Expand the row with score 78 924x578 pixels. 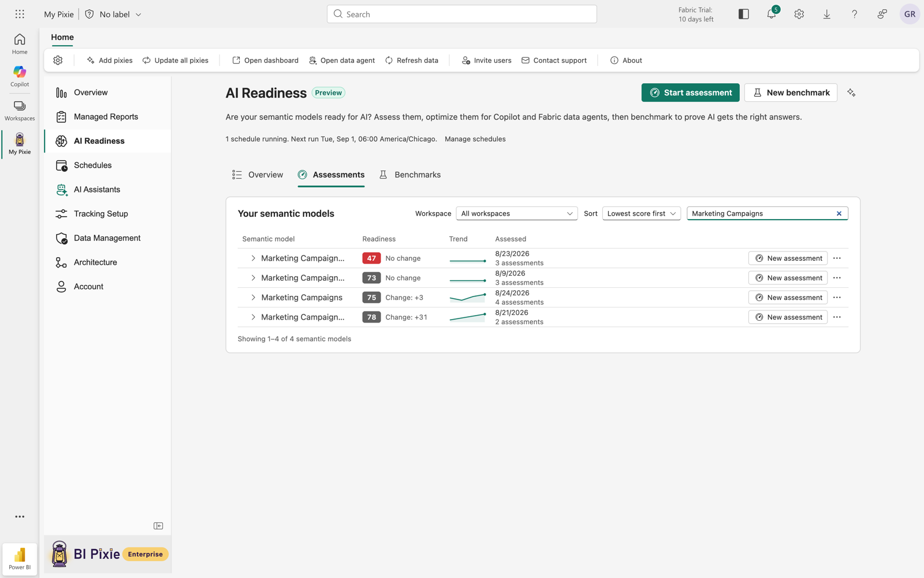click(253, 317)
